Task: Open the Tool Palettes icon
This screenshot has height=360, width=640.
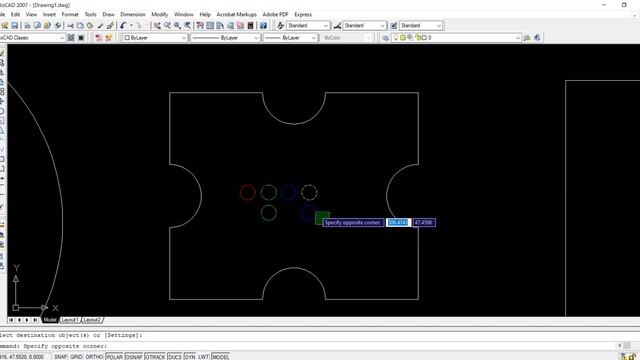Action: click(220, 26)
